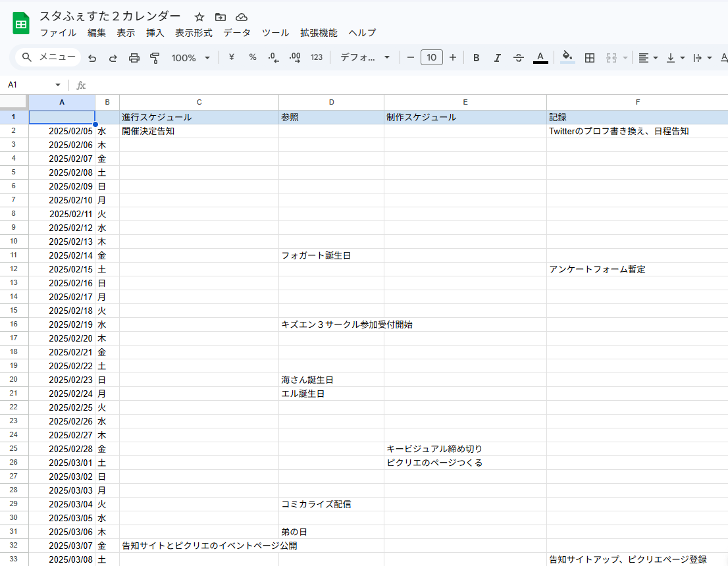The height and width of the screenshot is (566, 728).
Task: Click the document title スタふぇすた２カレンダー
Action: coord(110,16)
